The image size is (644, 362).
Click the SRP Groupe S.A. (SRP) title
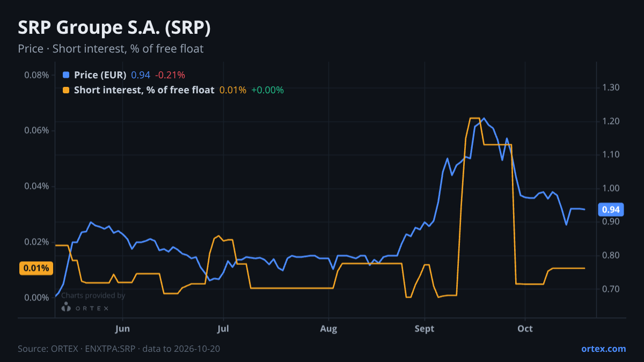[114, 28]
